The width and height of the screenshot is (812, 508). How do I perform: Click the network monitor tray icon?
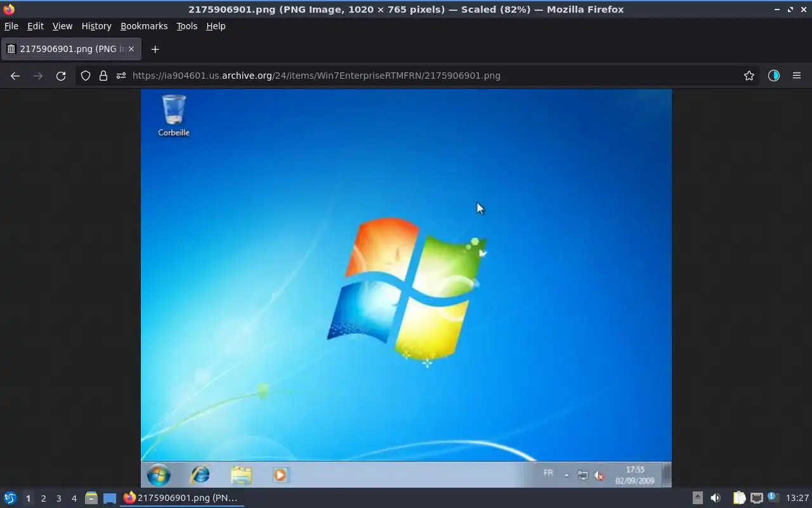click(756, 498)
